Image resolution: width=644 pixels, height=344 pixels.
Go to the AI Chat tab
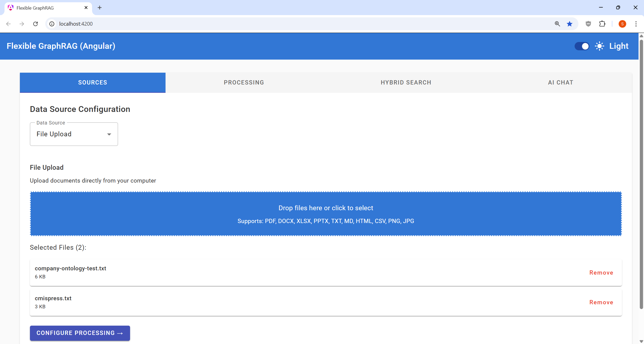pos(560,82)
